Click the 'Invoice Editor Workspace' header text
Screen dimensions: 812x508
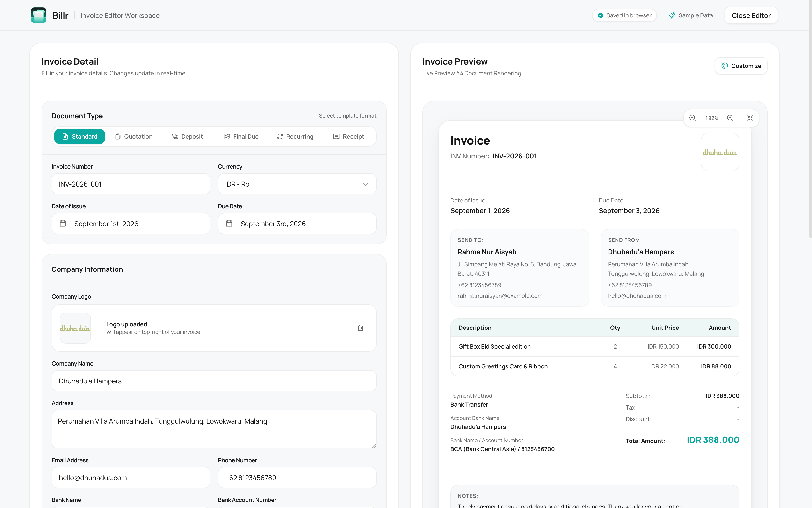click(x=120, y=15)
